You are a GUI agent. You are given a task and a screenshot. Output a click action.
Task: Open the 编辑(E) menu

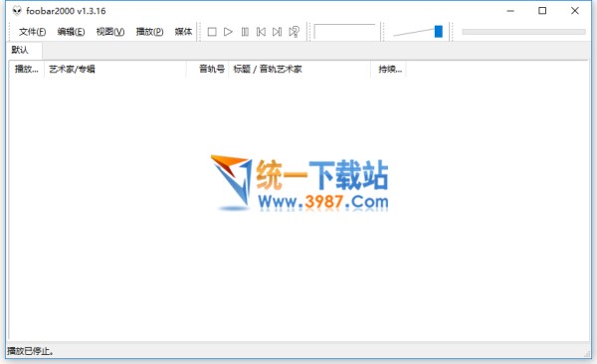tap(71, 32)
